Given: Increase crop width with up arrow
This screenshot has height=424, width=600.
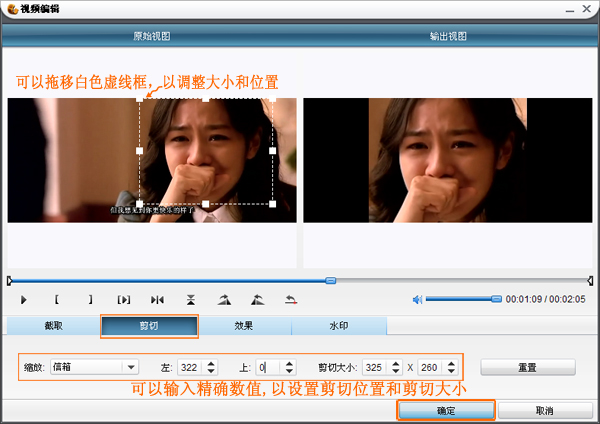Looking at the screenshot, I should click(x=396, y=364).
